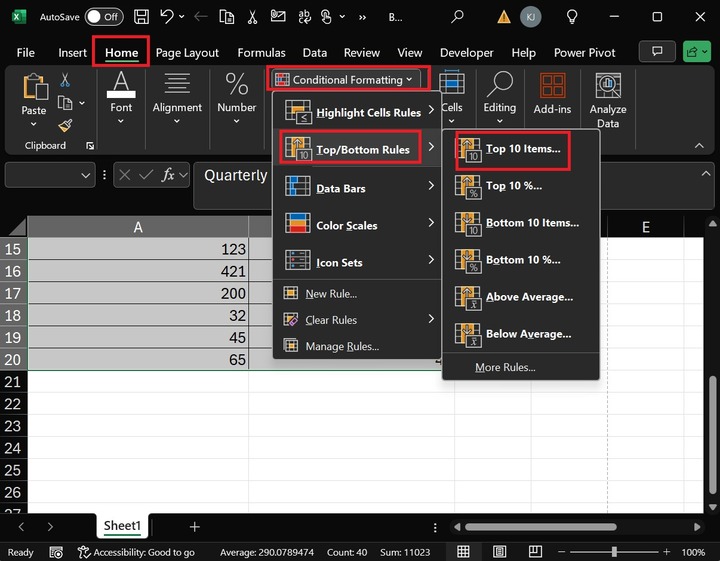
Task: Add a new sheet with plus button
Action: [x=195, y=526]
